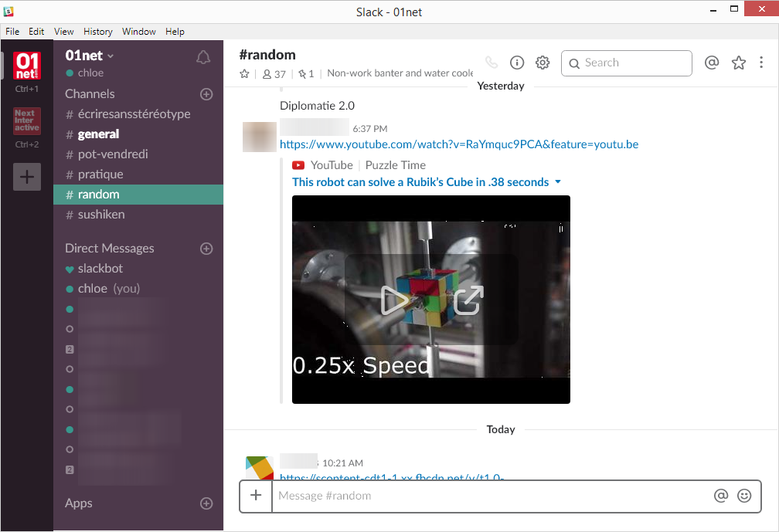Viewport: 779px width, 532px height.
Task: Play the Rubik's Cube video preview
Action: 394,300
